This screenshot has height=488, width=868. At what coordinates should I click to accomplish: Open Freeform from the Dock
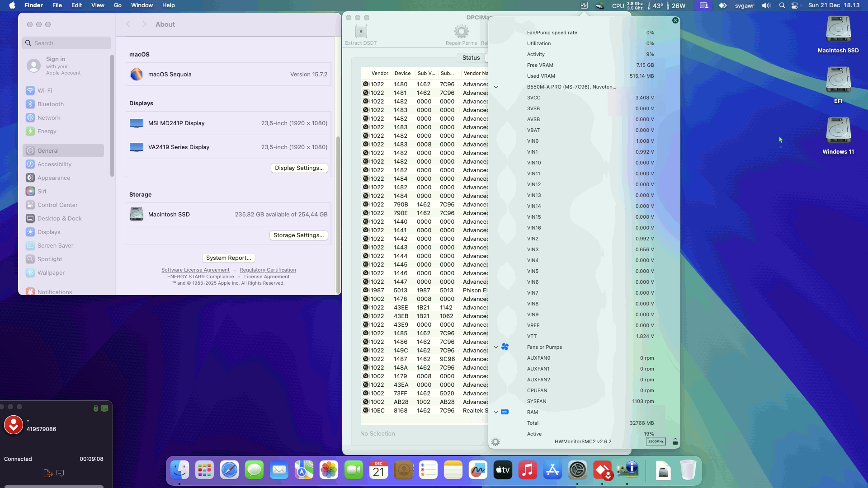(x=478, y=470)
